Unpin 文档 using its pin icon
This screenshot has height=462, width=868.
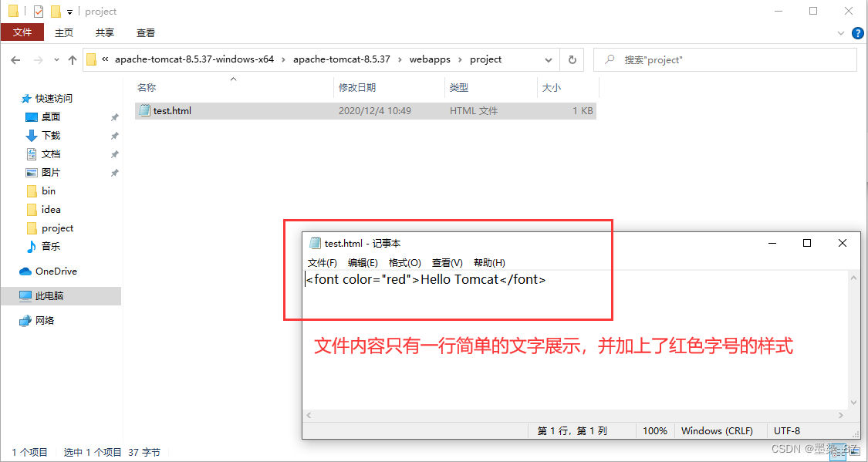(115, 154)
